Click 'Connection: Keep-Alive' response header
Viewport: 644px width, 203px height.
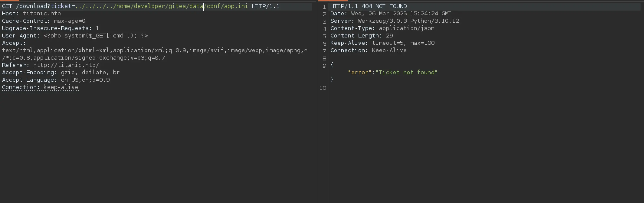point(368,50)
